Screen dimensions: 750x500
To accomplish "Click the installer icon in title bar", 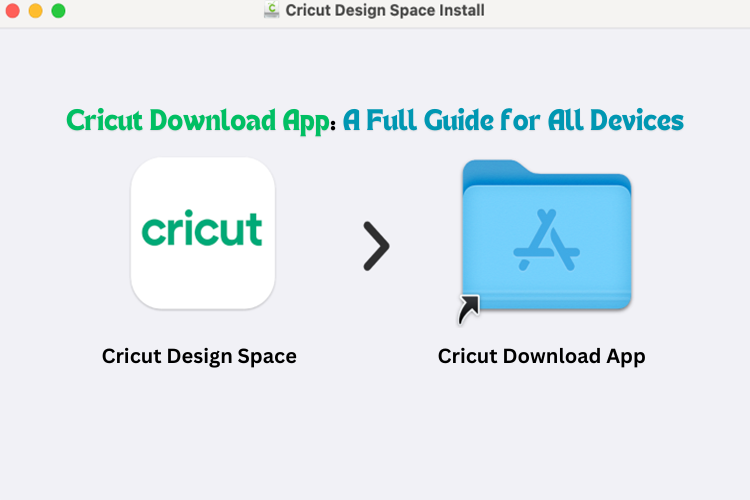I will pyautogui.click(x=271, y=10).
